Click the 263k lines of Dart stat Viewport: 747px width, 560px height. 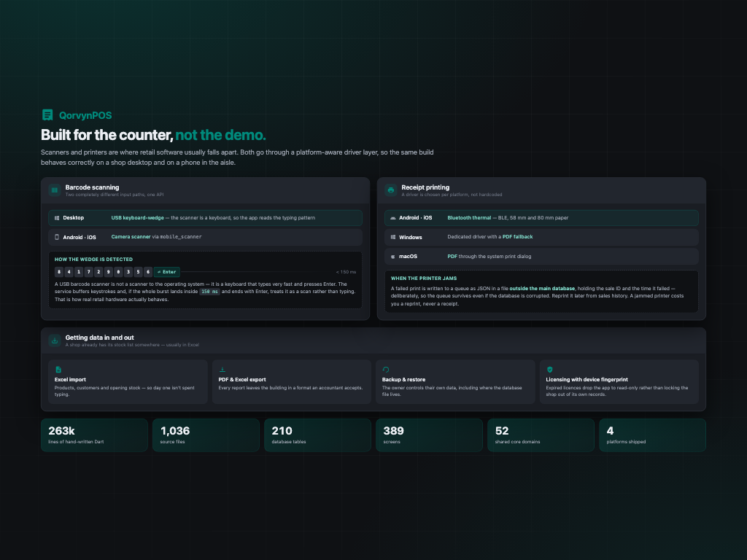(94, 435)
